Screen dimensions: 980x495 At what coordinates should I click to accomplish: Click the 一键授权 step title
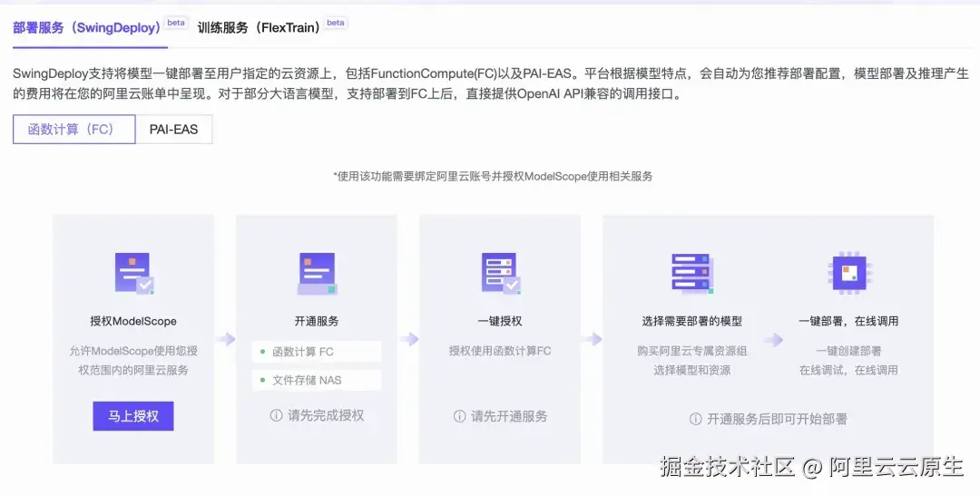tap(500, 321)
